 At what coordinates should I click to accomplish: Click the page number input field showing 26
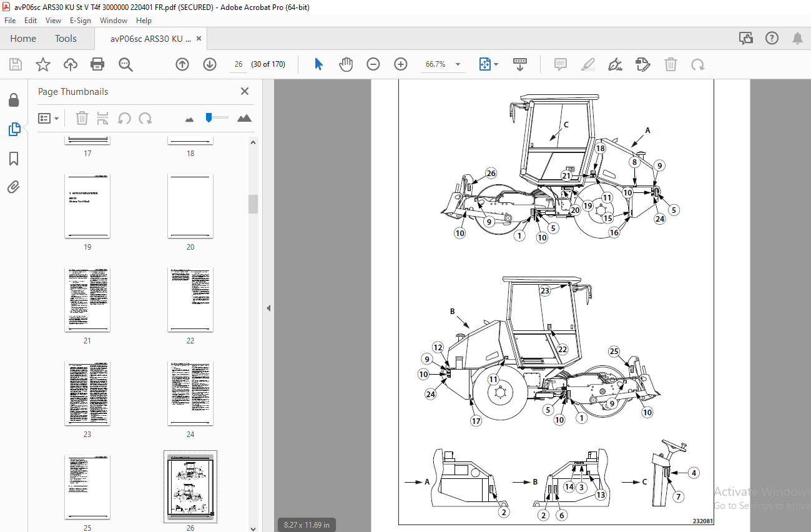[x=238, y=64]
